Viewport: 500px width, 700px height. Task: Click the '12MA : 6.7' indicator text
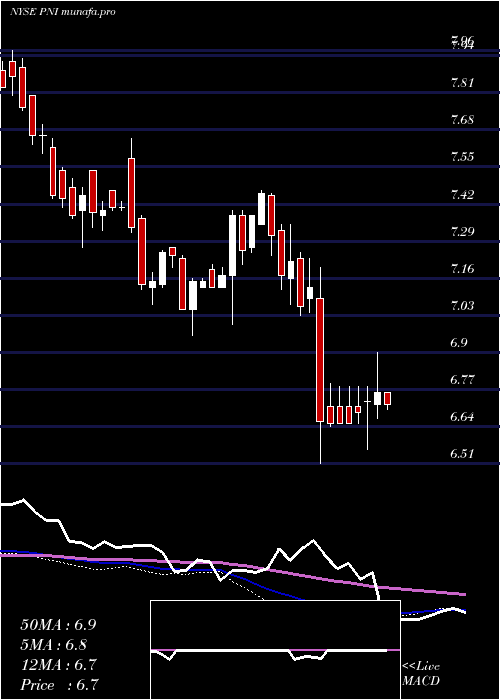pos(58,665)
